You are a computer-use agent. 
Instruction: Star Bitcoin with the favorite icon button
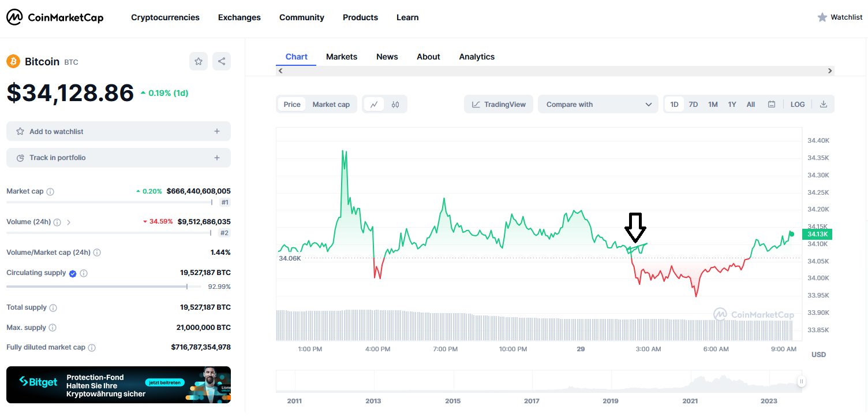coord(199,61)
